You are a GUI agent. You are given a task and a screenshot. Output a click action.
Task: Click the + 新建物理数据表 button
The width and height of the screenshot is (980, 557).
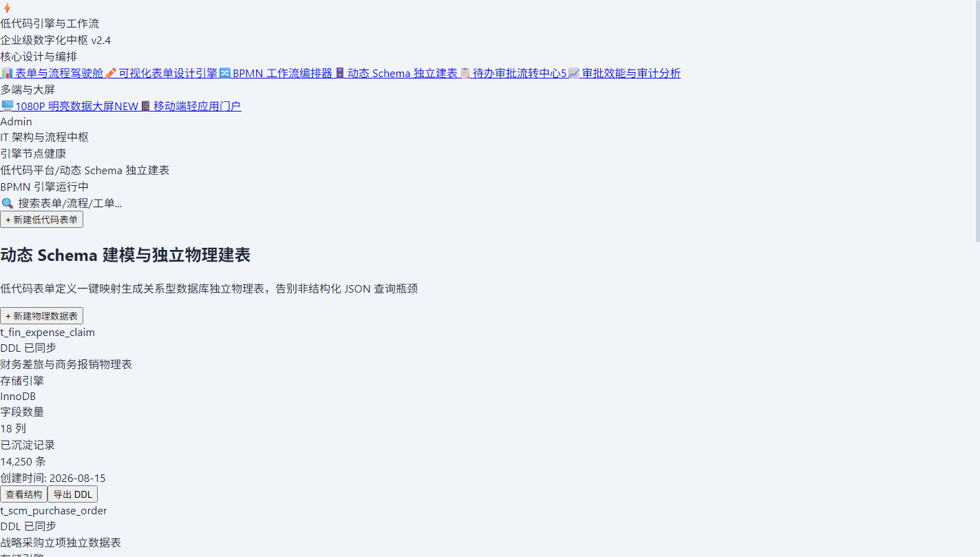41,316
